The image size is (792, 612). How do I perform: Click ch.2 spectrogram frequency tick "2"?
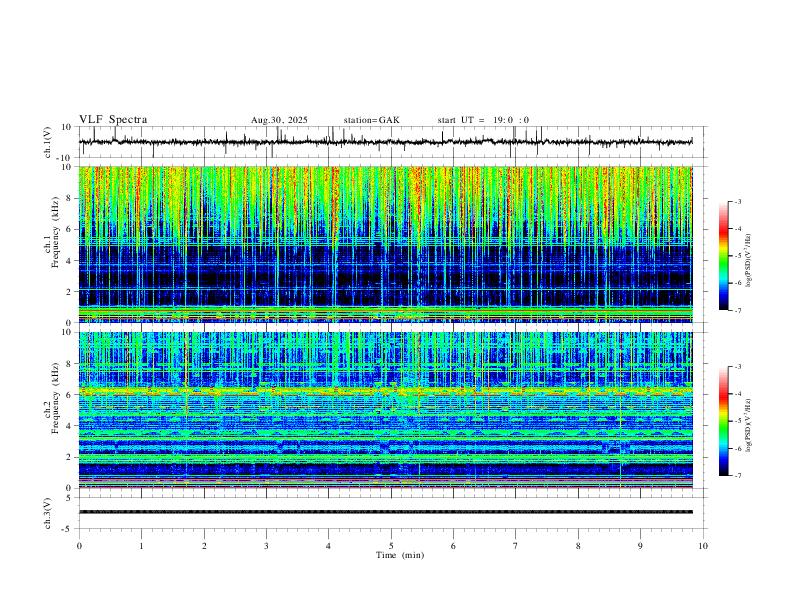(x=69, y=457)
